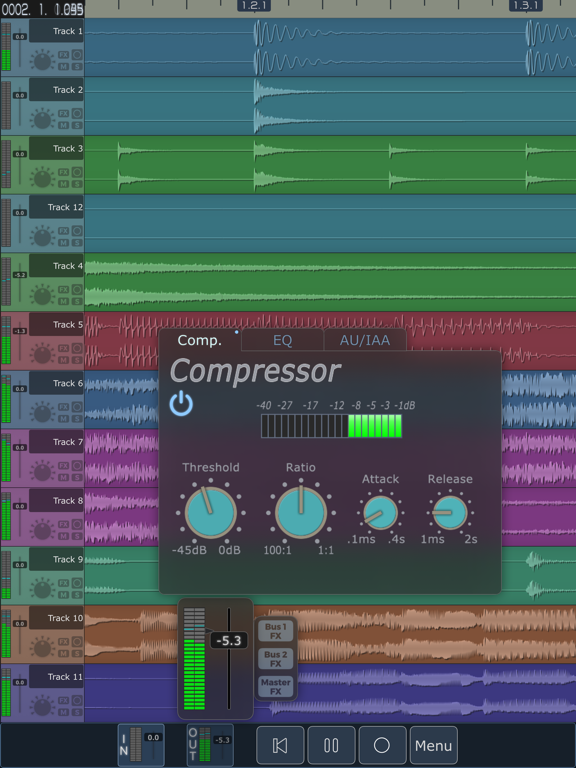Click Track 5 volume value -1.3
The width and height of the screenshot is (576, 768).
click(x=20, y=331)
